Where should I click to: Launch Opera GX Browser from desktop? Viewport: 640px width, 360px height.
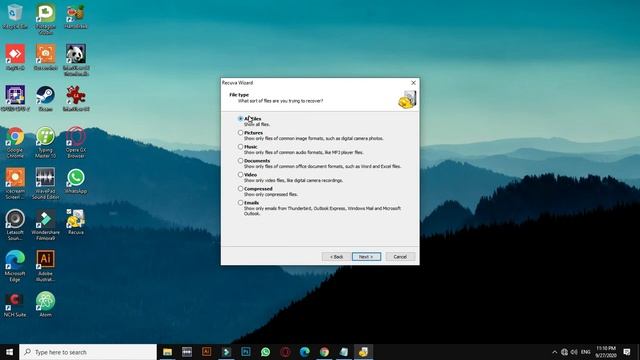(76, 142)
